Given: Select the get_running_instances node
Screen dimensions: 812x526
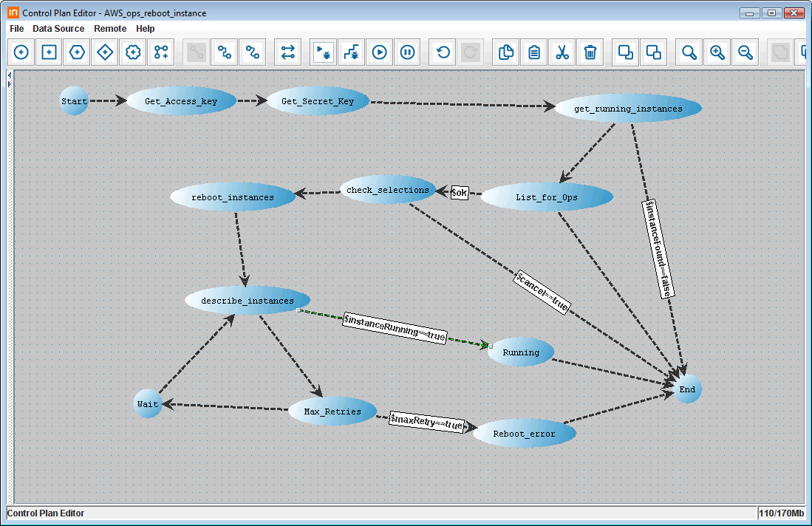Looking at the screenshot, I should 628,109.
